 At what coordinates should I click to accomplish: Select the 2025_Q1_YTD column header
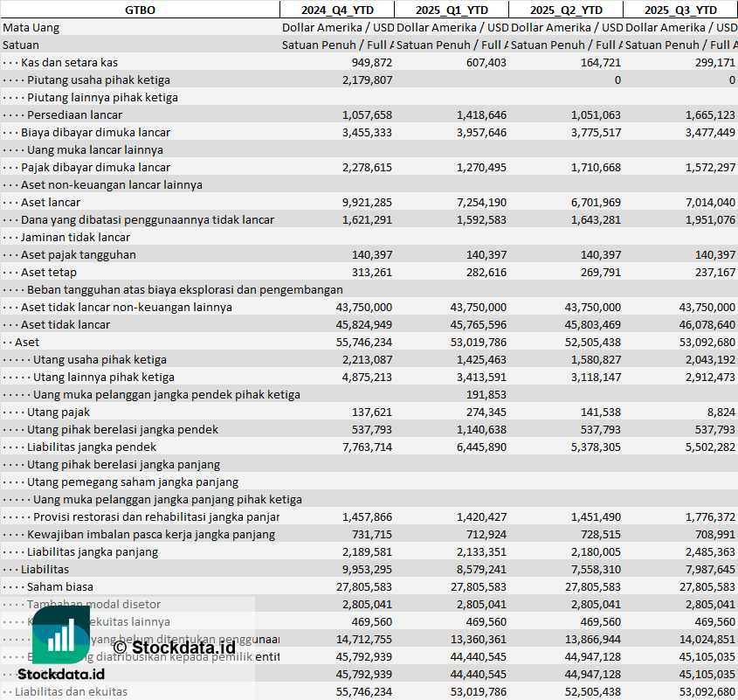point(451,10)
